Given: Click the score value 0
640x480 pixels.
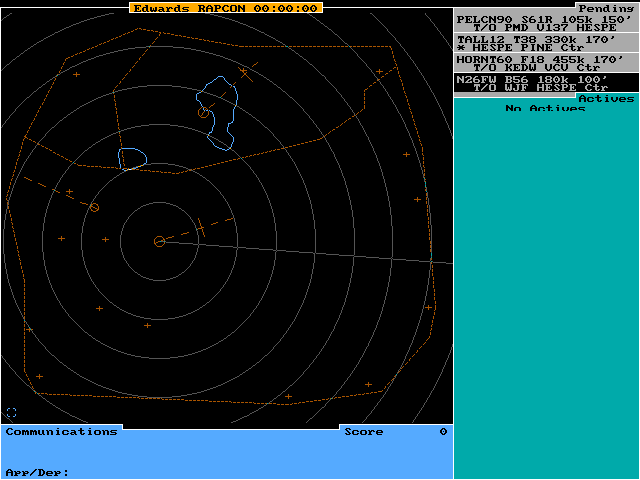Looking at the screenshot, I should (x=443, y=431).
